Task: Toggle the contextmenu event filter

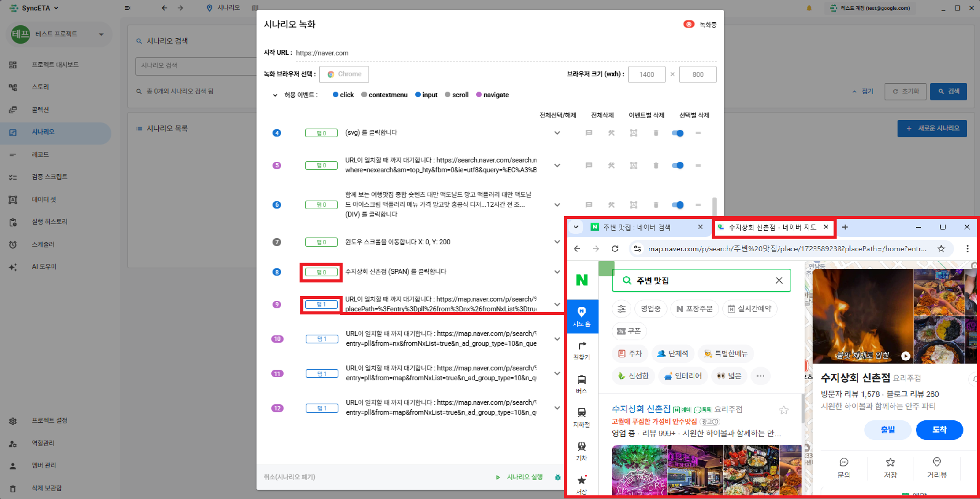Action: [x=384, y=95]
